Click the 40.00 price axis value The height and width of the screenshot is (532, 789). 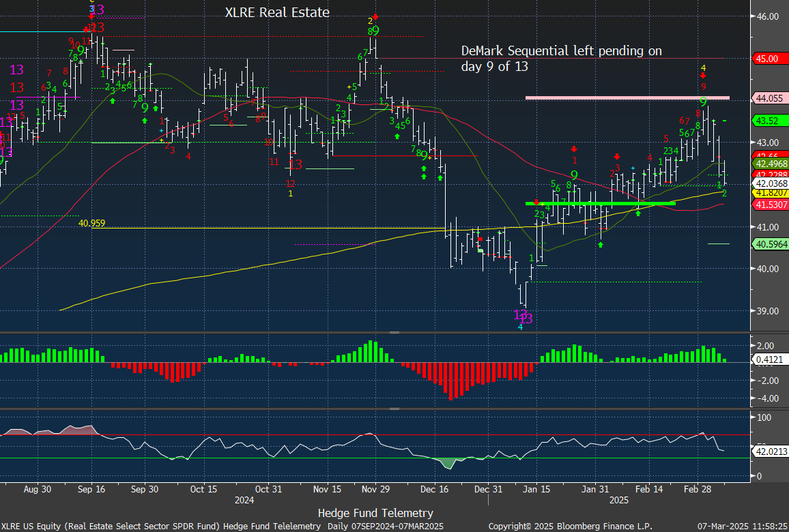click(x=768, y=269)
